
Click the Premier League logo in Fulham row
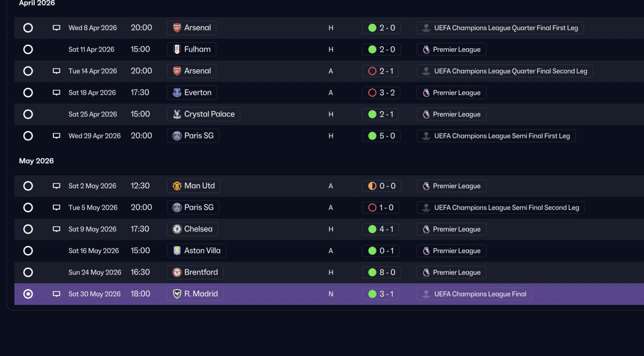tap(426, 49)
